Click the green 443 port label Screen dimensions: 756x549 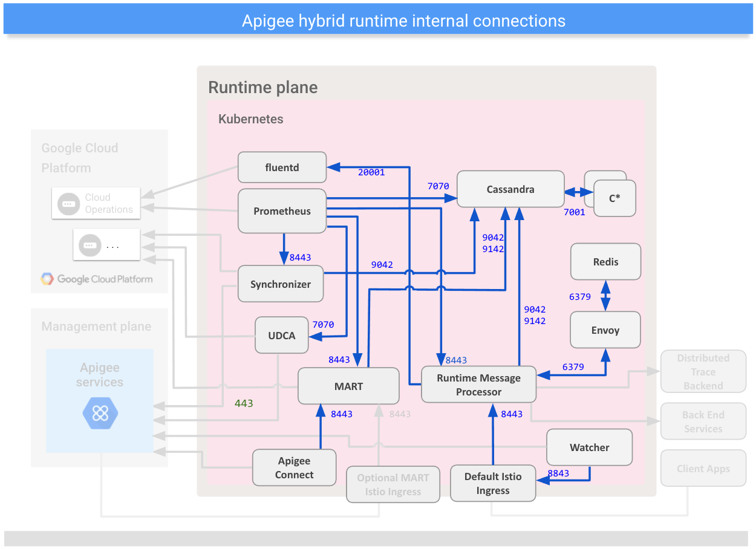click(x=244, y=403)
